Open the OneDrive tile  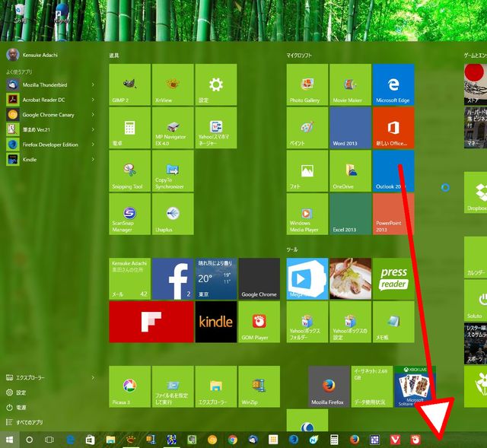(x=350, y=170)
